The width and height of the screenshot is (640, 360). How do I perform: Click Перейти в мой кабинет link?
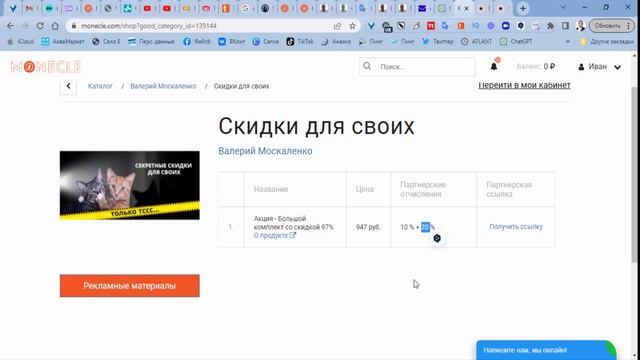point(524,85)
